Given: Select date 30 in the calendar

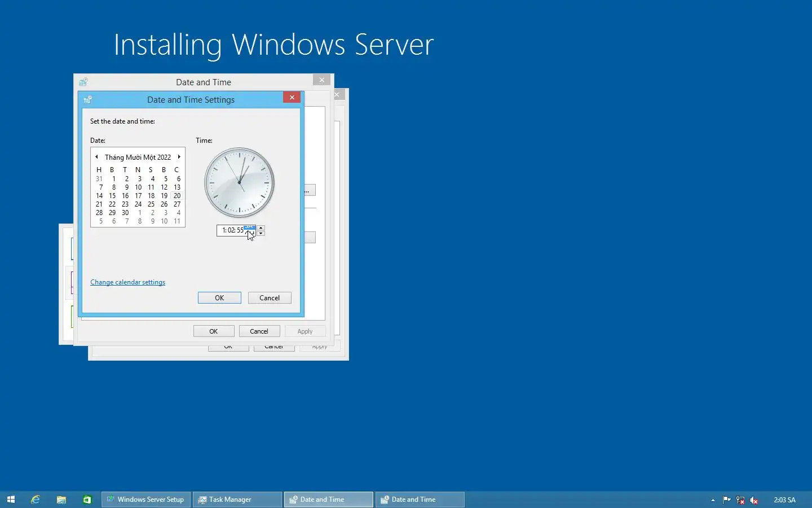Looking at the screenshot, I should 125,213.
